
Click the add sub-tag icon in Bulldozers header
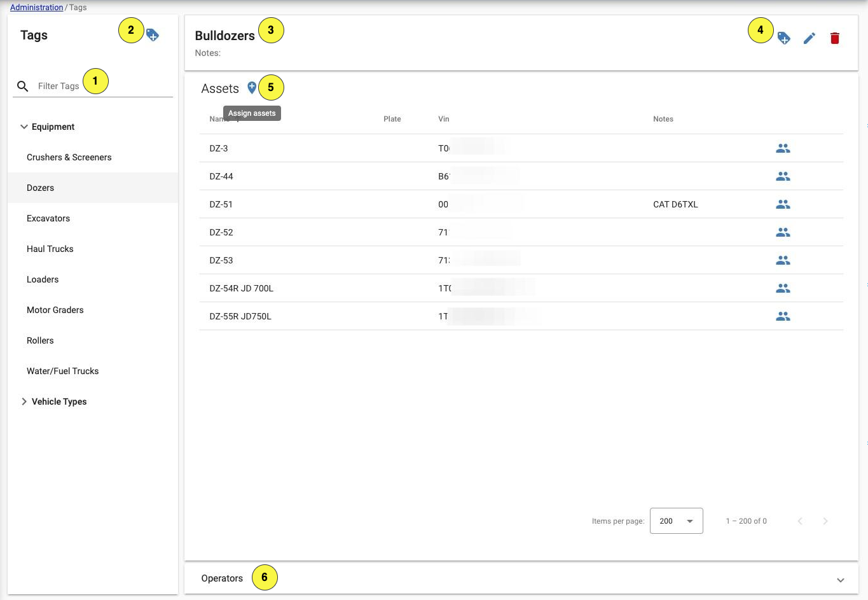(x=784, y=38)
